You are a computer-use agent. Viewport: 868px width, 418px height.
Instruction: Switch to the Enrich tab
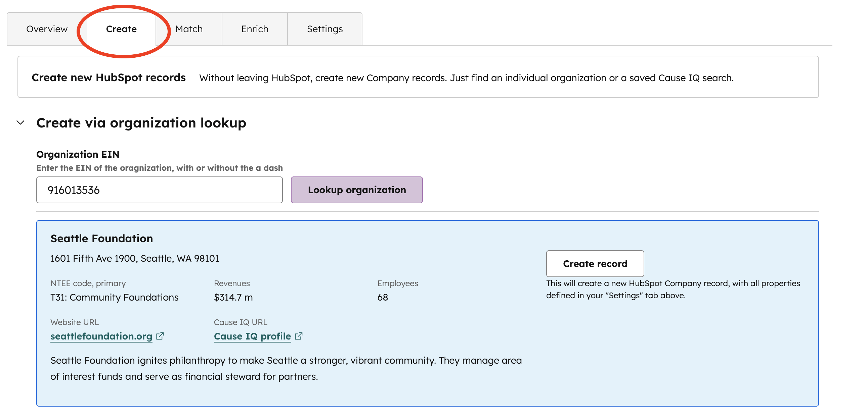254,29
